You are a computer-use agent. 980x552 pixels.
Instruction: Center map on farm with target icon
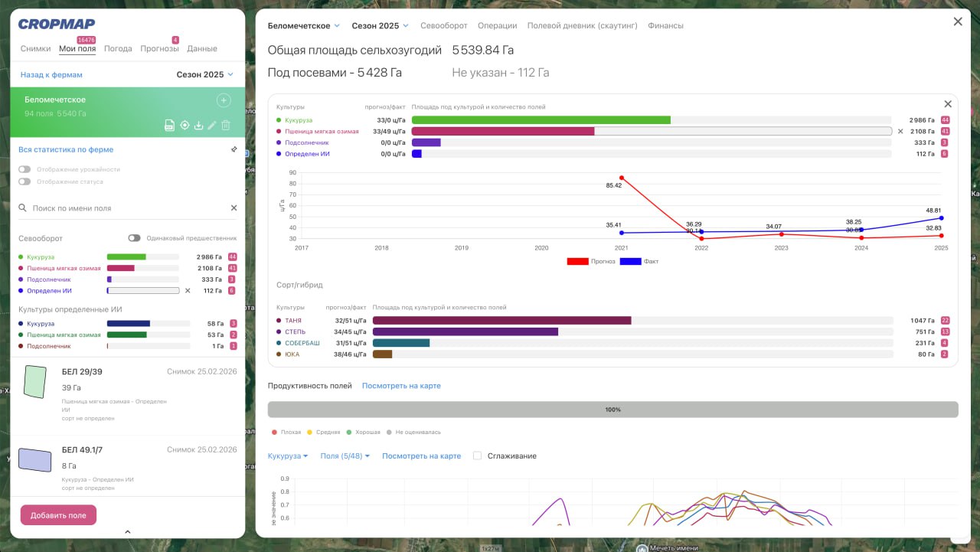tap(185, 126)
